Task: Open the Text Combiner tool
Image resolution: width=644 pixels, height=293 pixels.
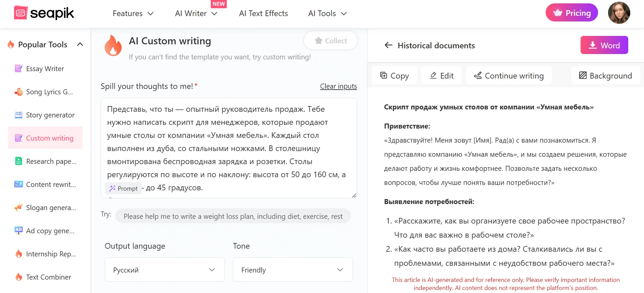Action: pyautogui.click(x=48, y=277)
